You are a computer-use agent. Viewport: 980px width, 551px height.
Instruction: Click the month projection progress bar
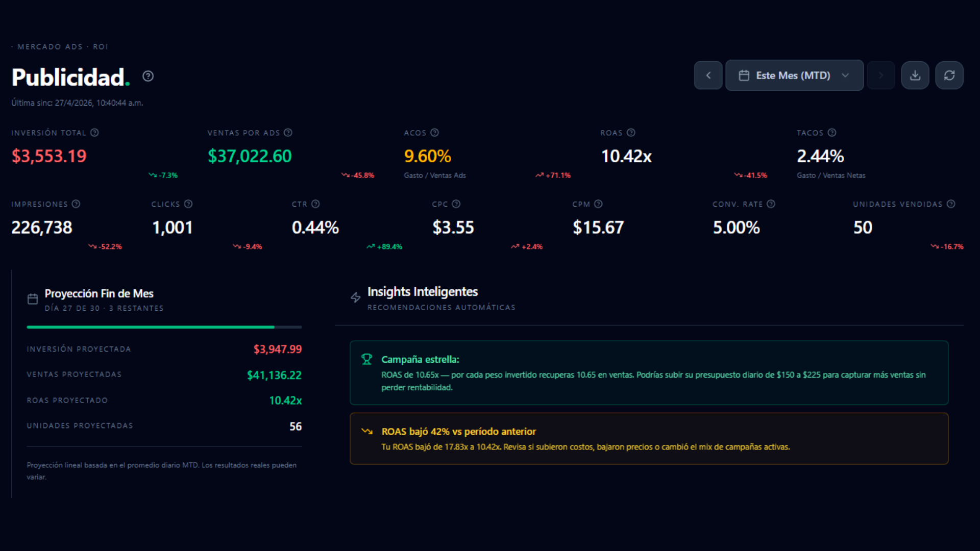164,327
